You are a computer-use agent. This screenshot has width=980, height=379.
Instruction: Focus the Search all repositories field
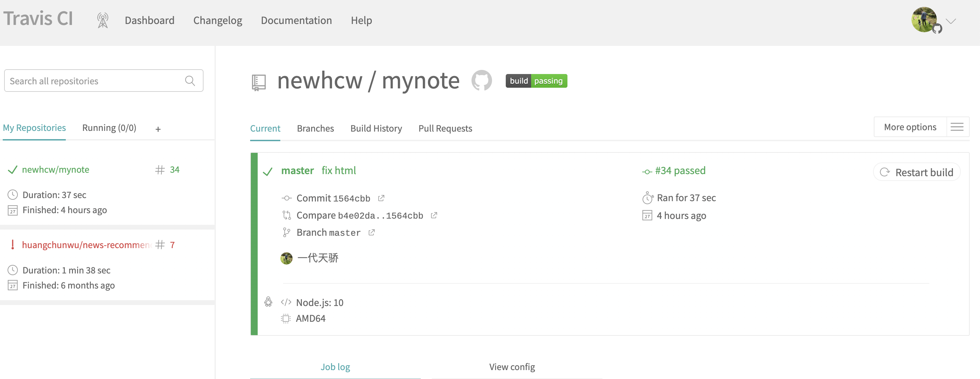pyautogui.click(x=104, y=81)
